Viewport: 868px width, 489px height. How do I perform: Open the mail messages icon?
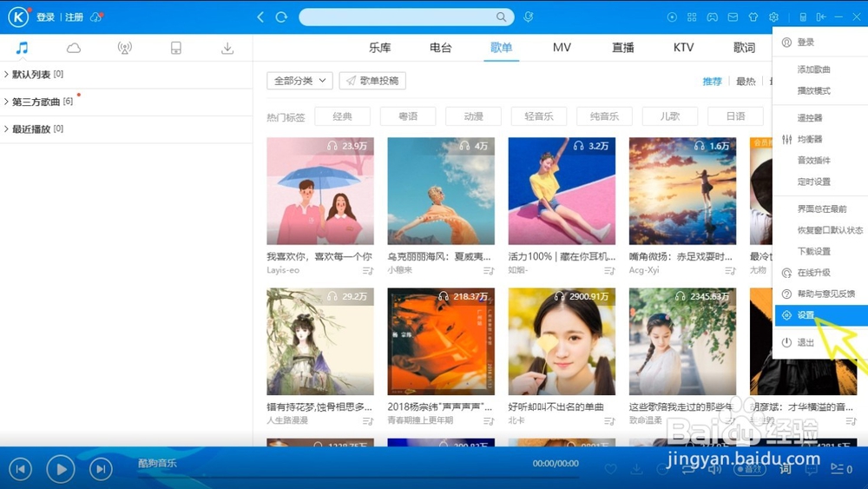coord(733,17)
